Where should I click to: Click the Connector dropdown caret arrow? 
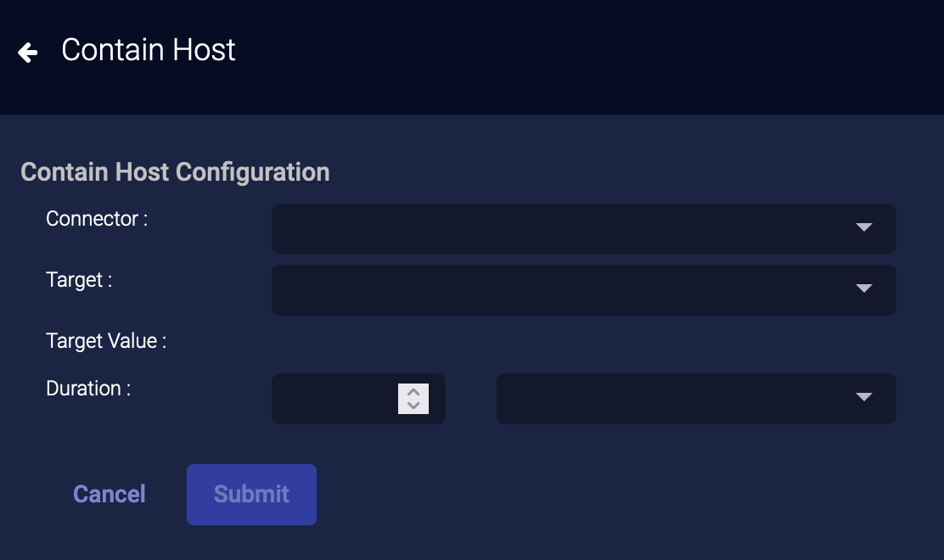863,227
